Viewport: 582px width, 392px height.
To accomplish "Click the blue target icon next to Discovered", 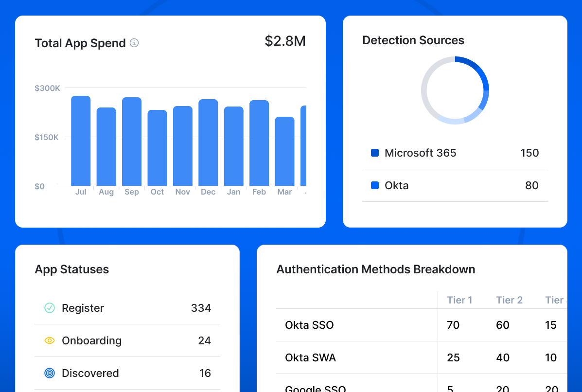I will click(50, 373).
